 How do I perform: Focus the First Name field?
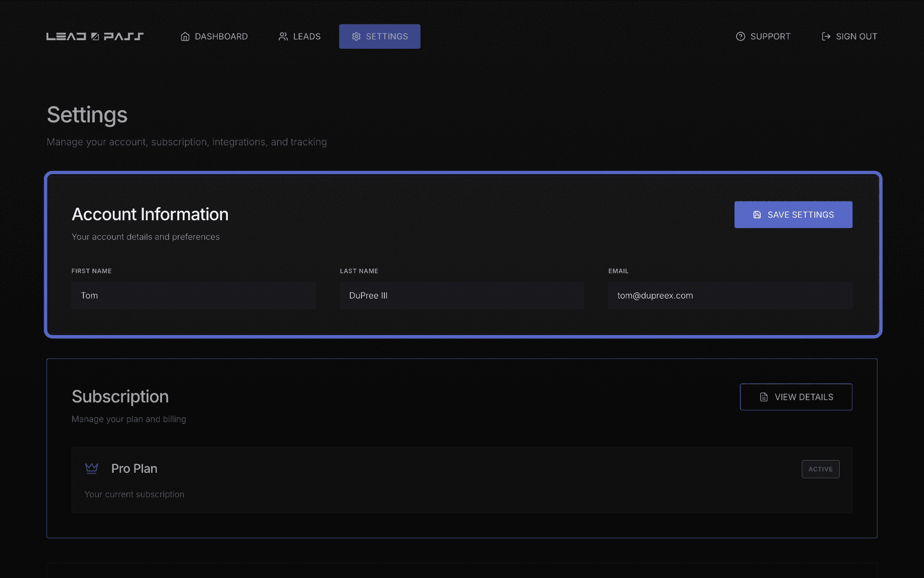[x=194, y=295]
